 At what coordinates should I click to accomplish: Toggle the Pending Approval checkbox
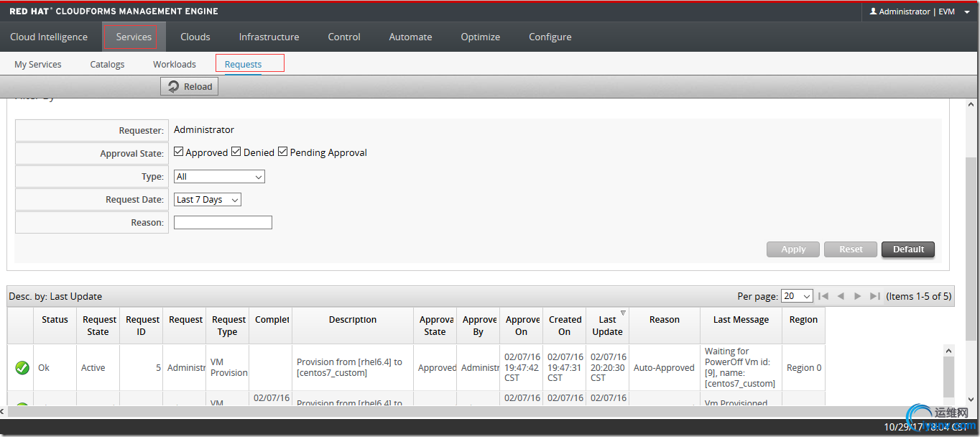pos(282,152)
